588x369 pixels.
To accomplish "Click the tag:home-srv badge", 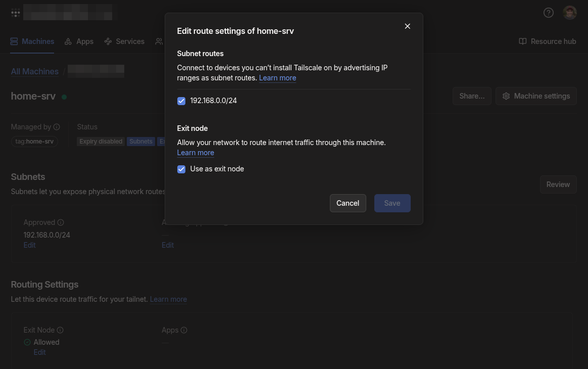I will pos(34,142).
